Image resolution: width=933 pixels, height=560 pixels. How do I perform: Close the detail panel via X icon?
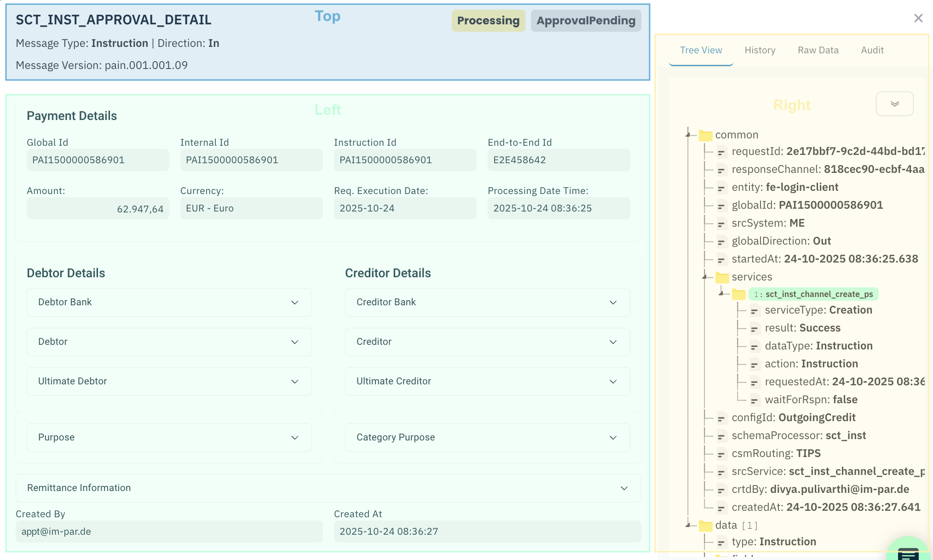coord(918,18)
